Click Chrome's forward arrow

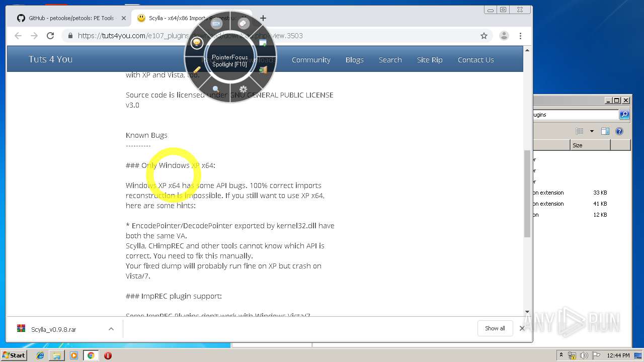pyautogui.click(x=34, y=36)
